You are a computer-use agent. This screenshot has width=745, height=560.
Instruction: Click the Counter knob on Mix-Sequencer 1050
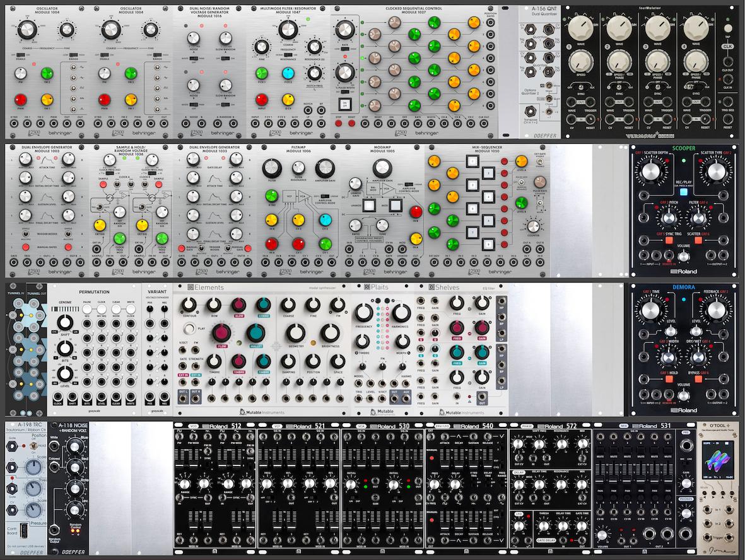533,226
